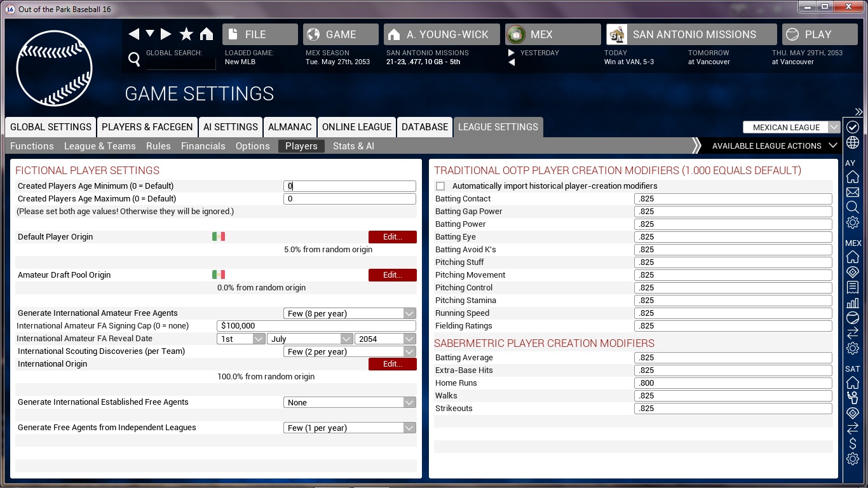
Task: Click the star bookmarks icon
Action: click(x=186, y=34)
